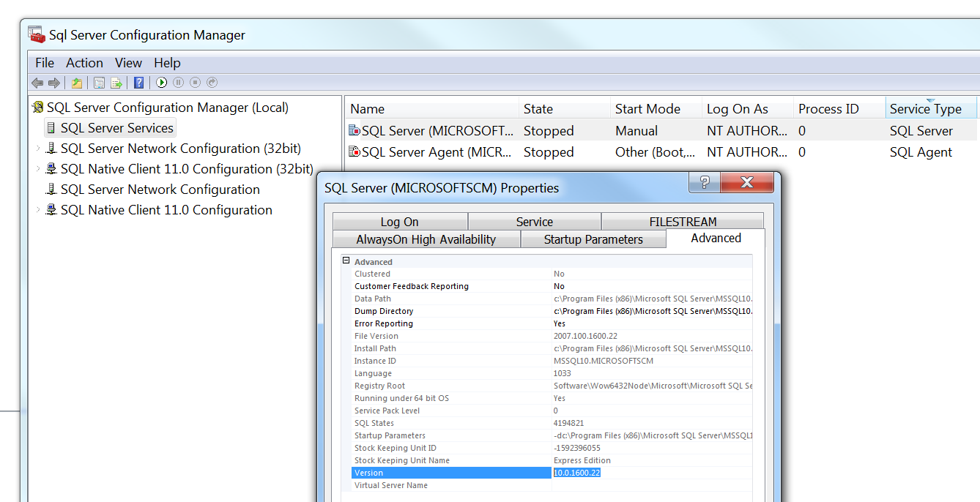Open the File menu
Screen dimensions: 980x502
[45, 63]
